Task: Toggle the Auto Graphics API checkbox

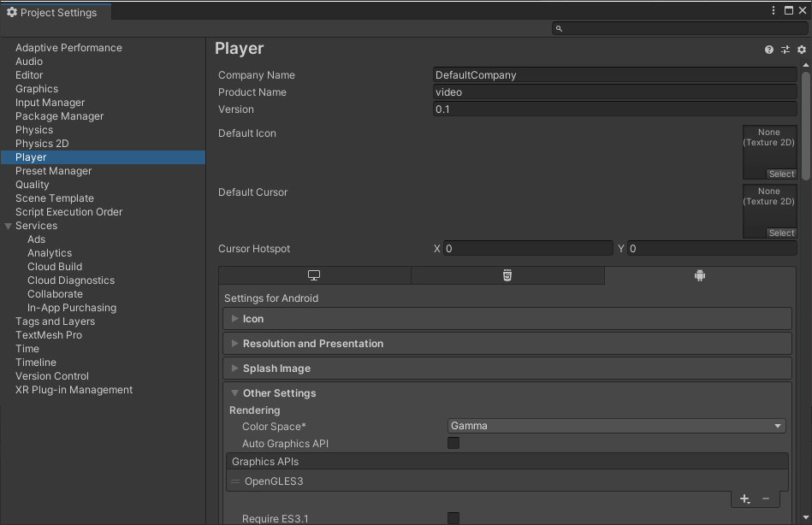Action: (x=453, y=443)
